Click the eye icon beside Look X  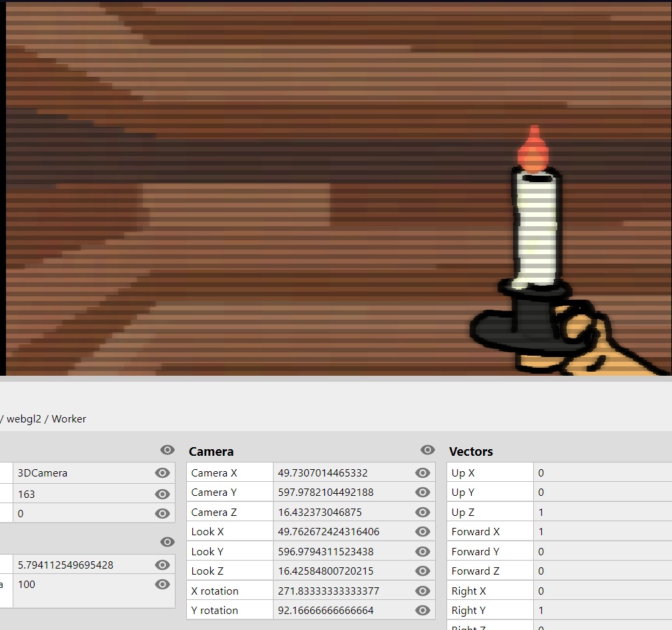[422, 532]
